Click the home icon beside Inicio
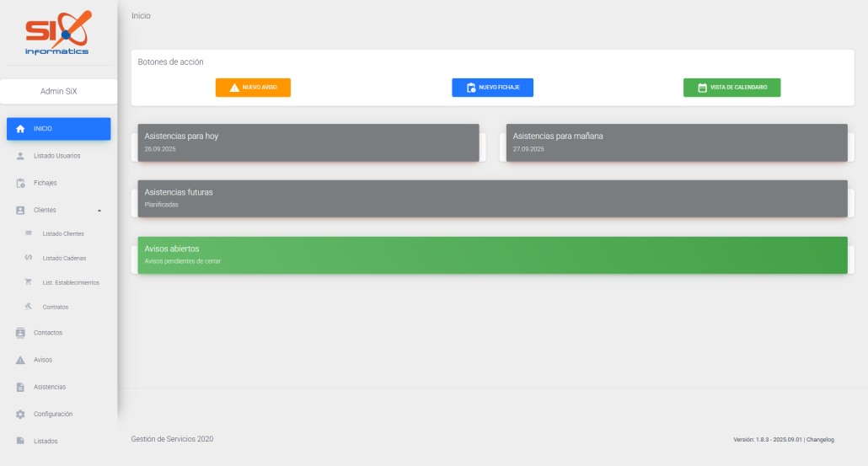Viewport: 868px width, 466px height. (21, 129)
